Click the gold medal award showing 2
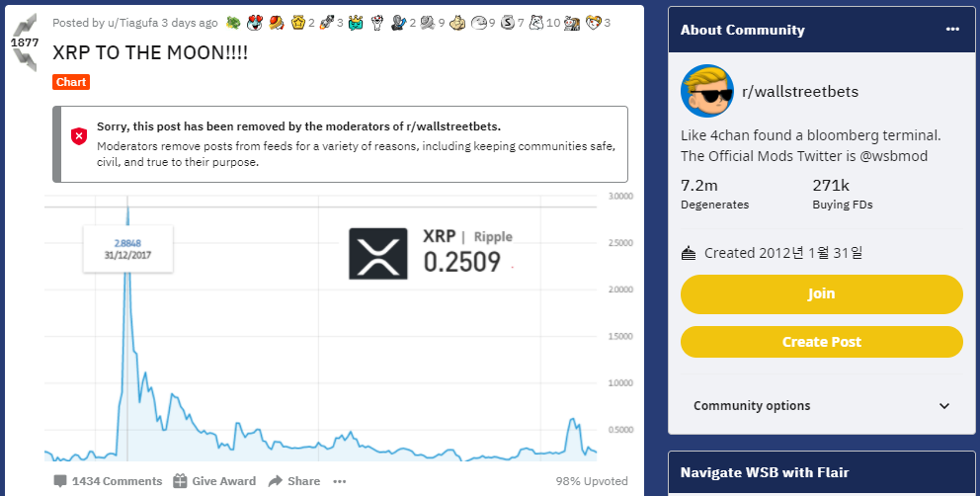Screen dimensions: 980x496 (298, 23)
